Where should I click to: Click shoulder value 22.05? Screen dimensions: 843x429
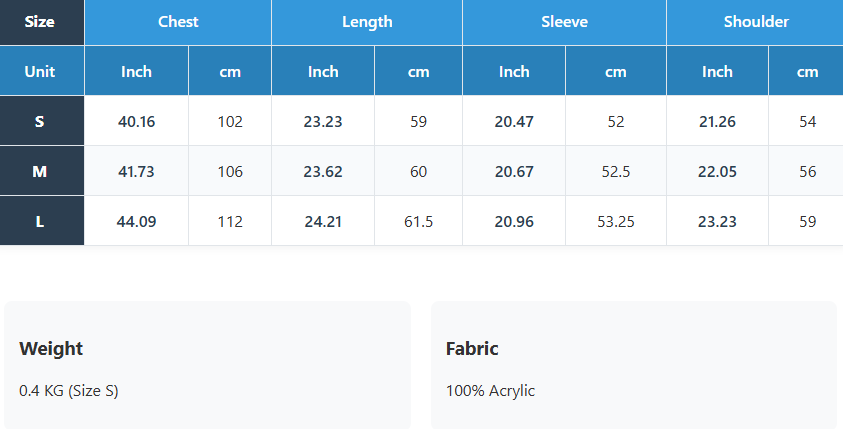point(717,172)
